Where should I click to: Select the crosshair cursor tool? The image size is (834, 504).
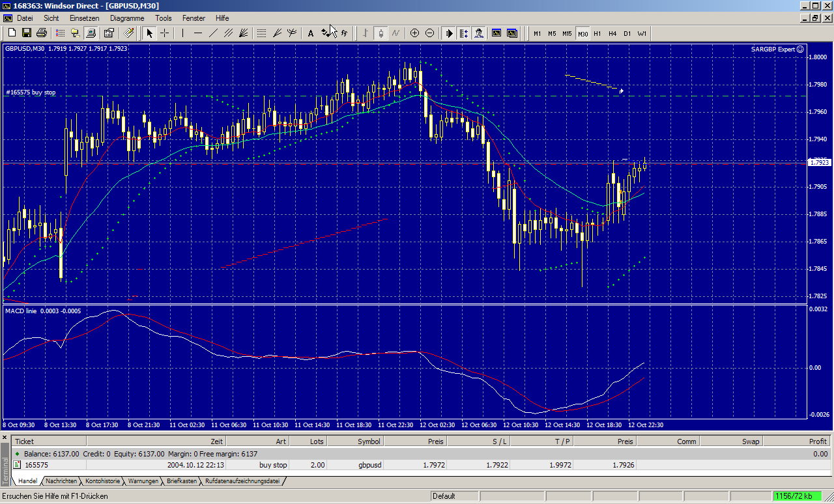165,33
